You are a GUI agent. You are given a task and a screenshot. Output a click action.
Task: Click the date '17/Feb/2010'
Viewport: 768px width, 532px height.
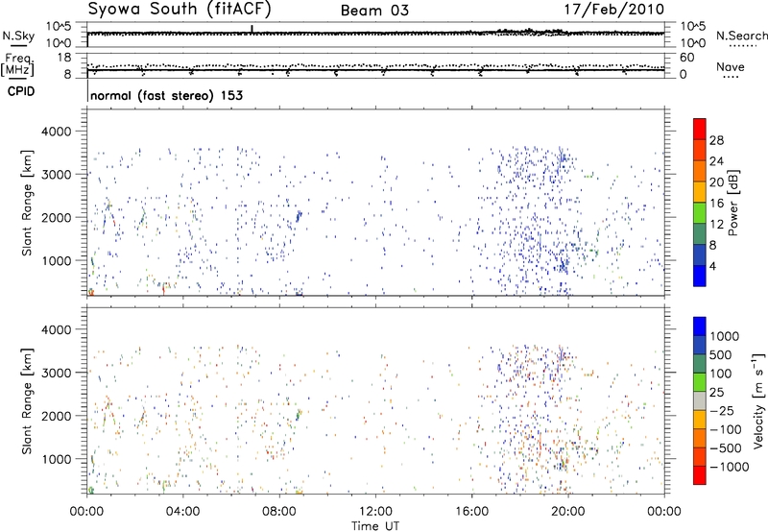pyautogui.click(x=614, y=9)
